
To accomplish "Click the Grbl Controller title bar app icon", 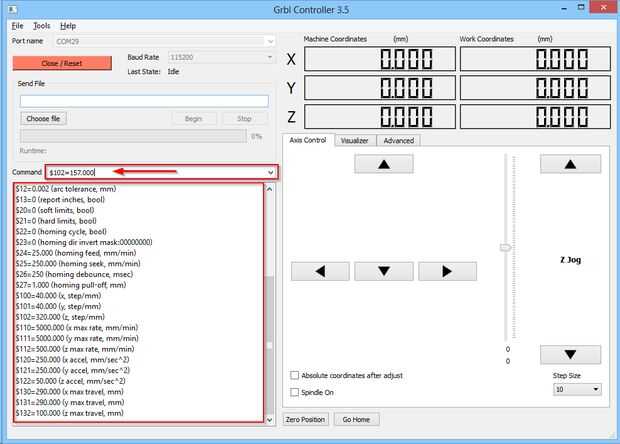I will coord(13,9).
